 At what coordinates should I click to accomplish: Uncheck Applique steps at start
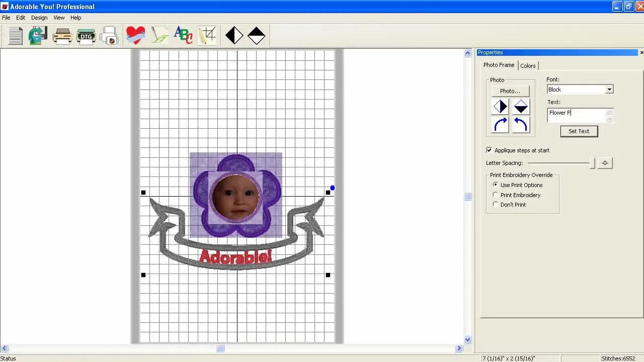[x=489, y=150]
